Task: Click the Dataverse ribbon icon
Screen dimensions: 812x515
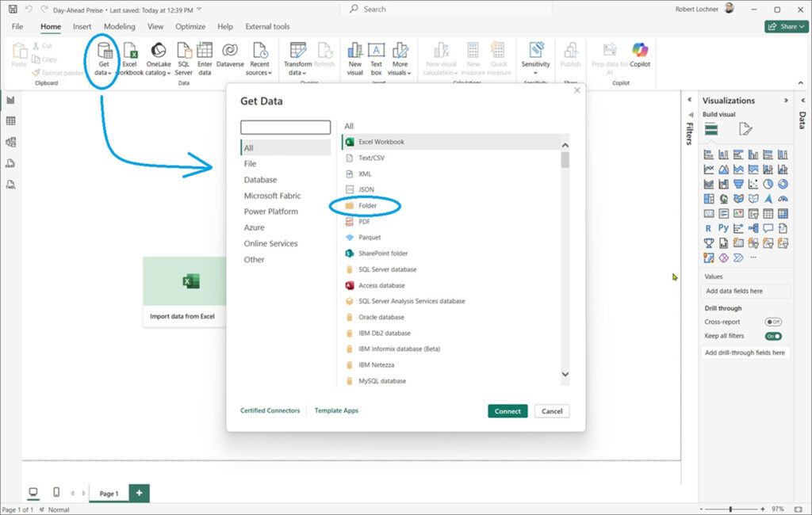Action: pyautogui.click(x=230, y=55)
